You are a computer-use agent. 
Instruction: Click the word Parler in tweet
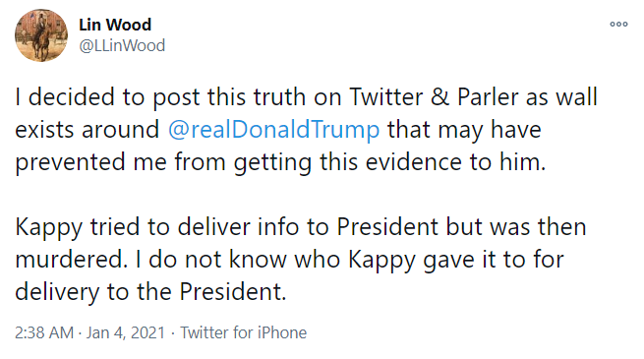pos(488,97)
